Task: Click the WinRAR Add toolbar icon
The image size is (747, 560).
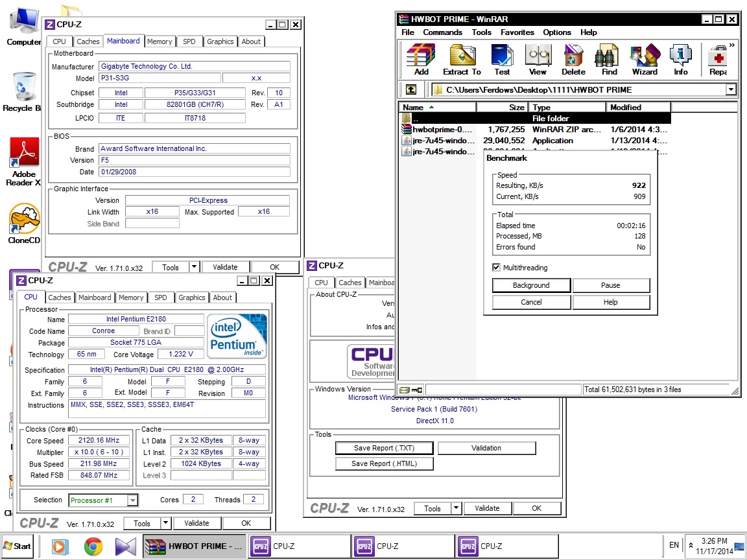Action: pos(421,60)
